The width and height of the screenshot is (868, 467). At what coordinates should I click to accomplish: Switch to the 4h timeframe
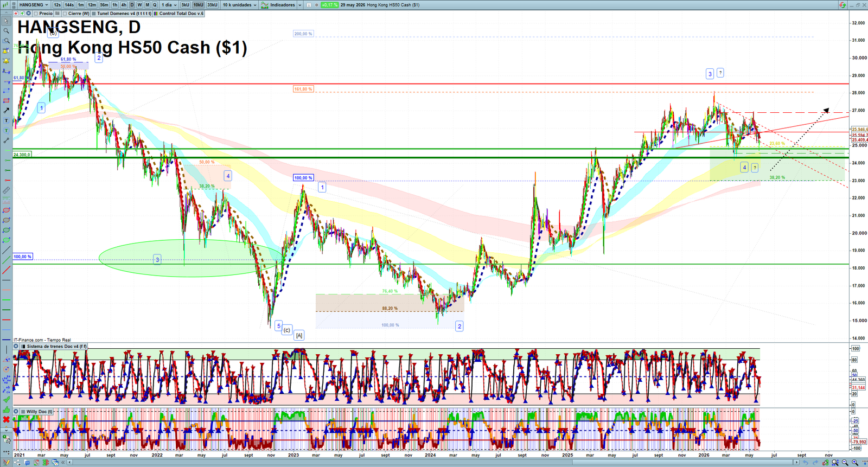click(x=124, y=5)
